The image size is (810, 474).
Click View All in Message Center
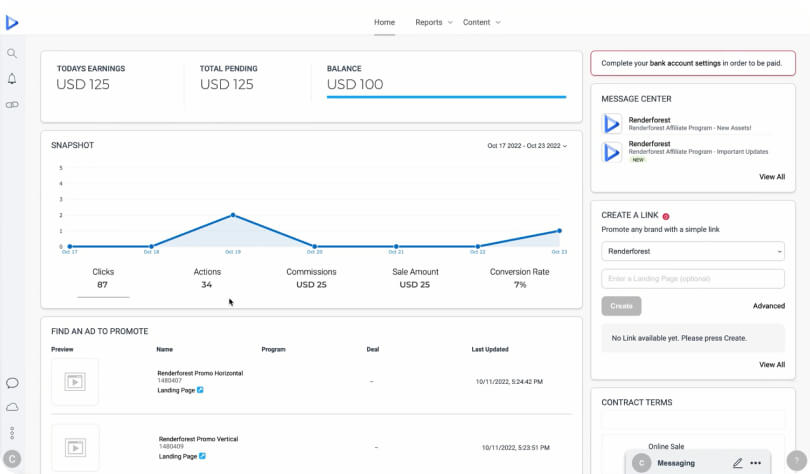click(771, 176)
